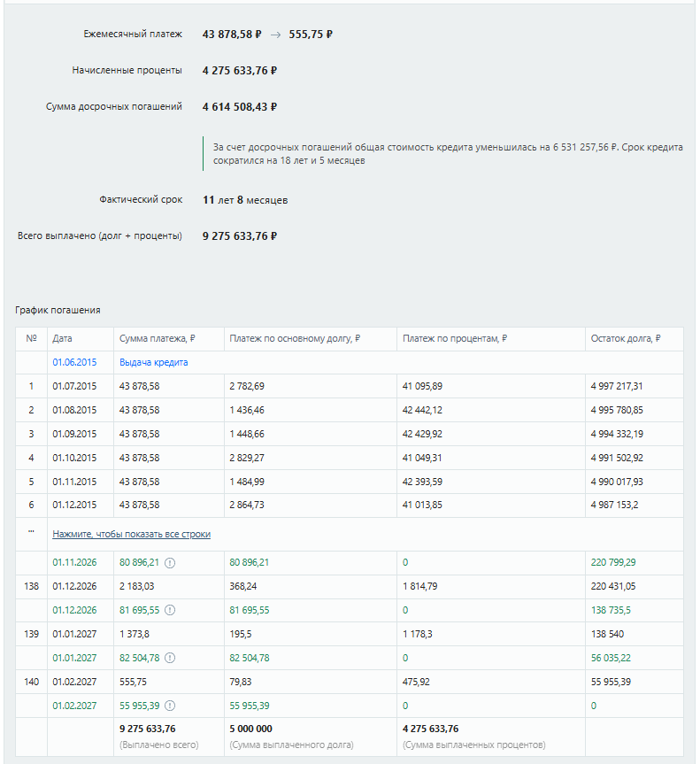Open the 01.06.2015 loan issue date
Viewport: 700px width, 764px height.
[x=74, y=362]
